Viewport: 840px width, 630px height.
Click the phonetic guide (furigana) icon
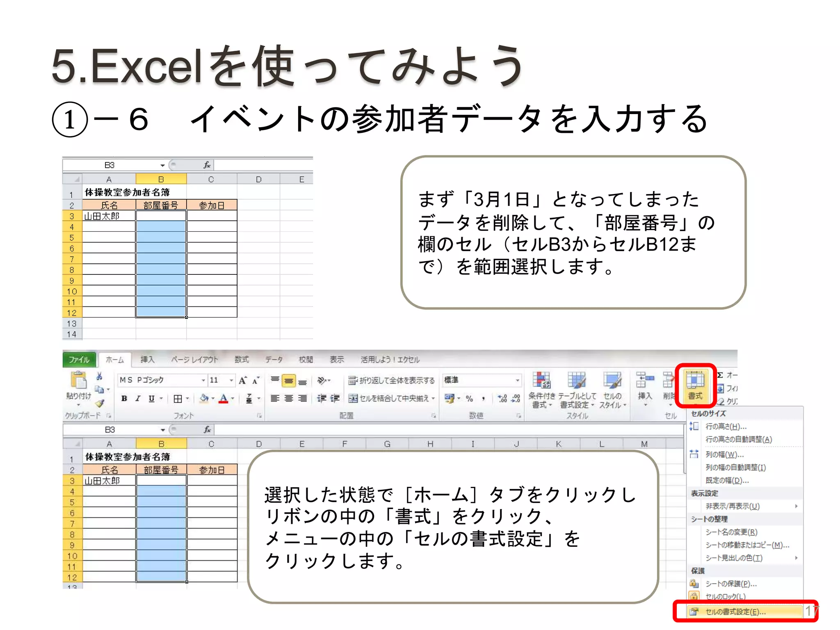tap(249, 399)
